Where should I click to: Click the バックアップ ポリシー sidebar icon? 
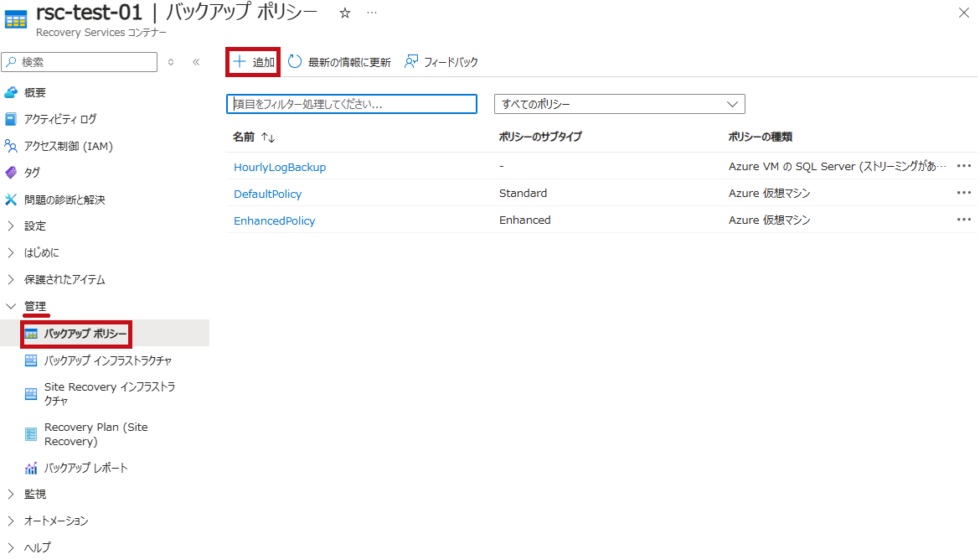coord(31,334)
